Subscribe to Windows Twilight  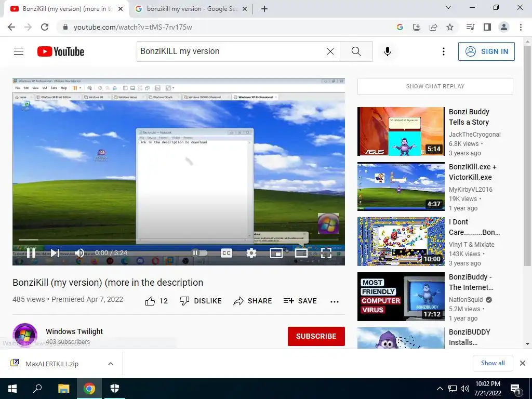coord(316,336)
